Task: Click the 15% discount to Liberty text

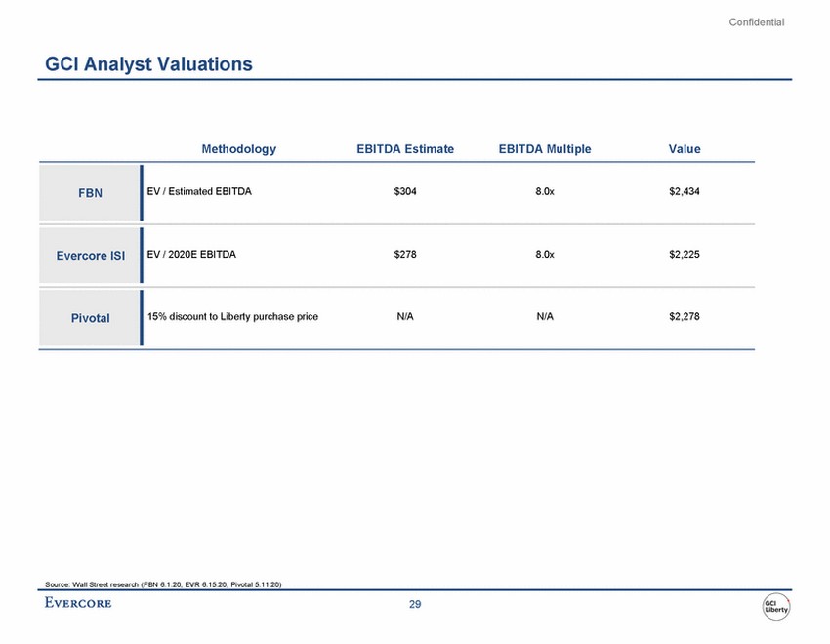Action: (x=232, y=317)
